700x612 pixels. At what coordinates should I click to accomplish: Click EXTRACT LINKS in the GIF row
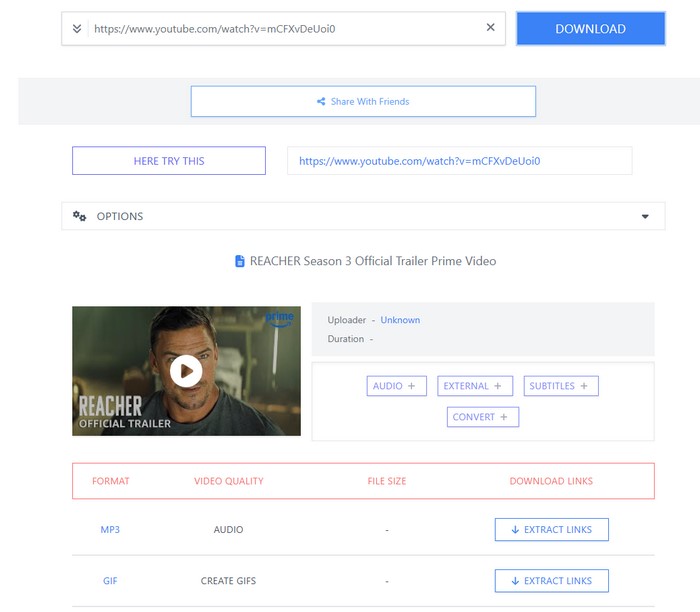tap(551, 581)
